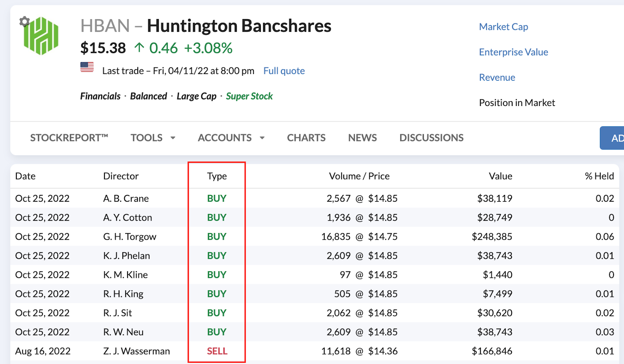Viewport: 624px width, 364px height.
Task: Switch to the Discussions tab
Action: (431, 138)
